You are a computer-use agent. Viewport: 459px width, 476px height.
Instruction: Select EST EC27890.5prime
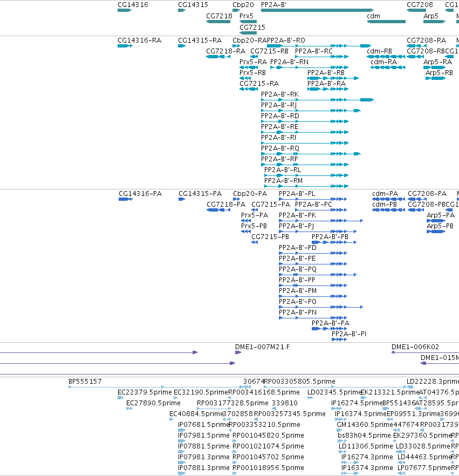point(153,403)
